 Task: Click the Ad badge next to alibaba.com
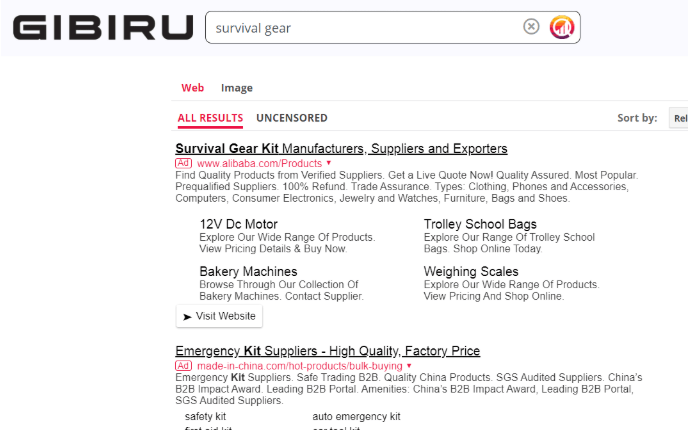pos(183,163)
